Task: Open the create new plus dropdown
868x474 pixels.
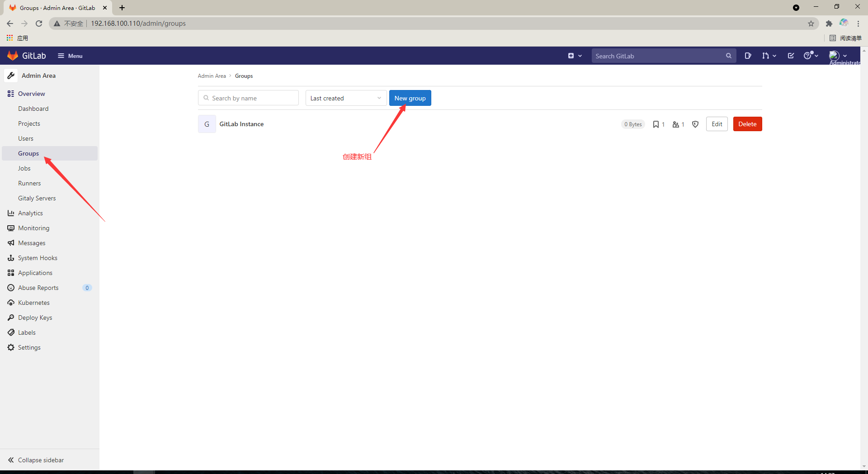Action: 575,56
